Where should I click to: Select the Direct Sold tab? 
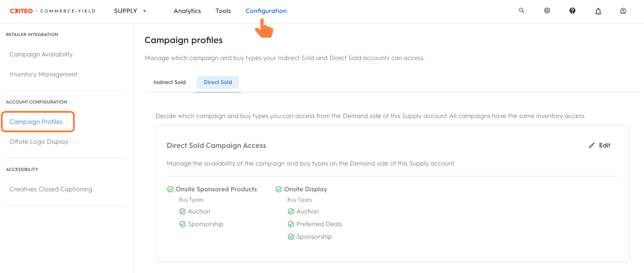218,82
